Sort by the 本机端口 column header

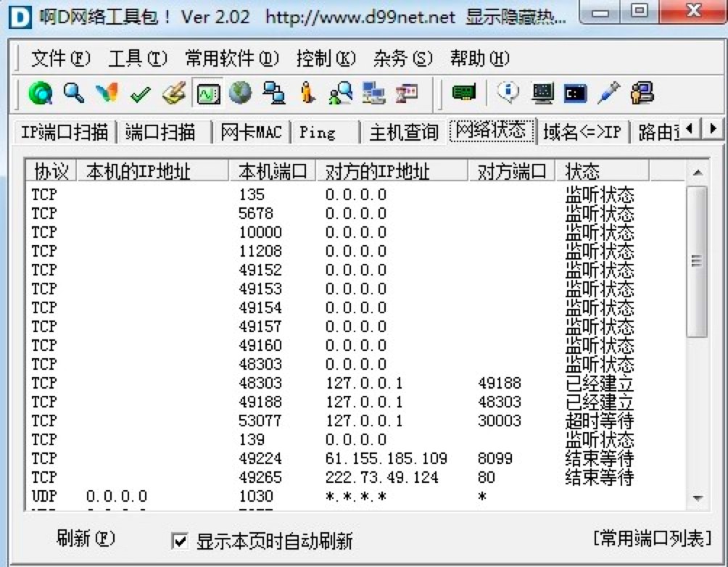click(273, 171)
